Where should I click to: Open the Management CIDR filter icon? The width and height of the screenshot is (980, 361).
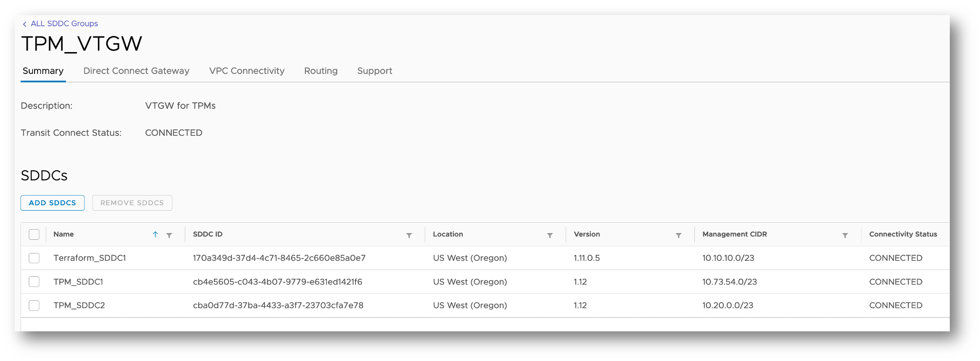point(845,235)
